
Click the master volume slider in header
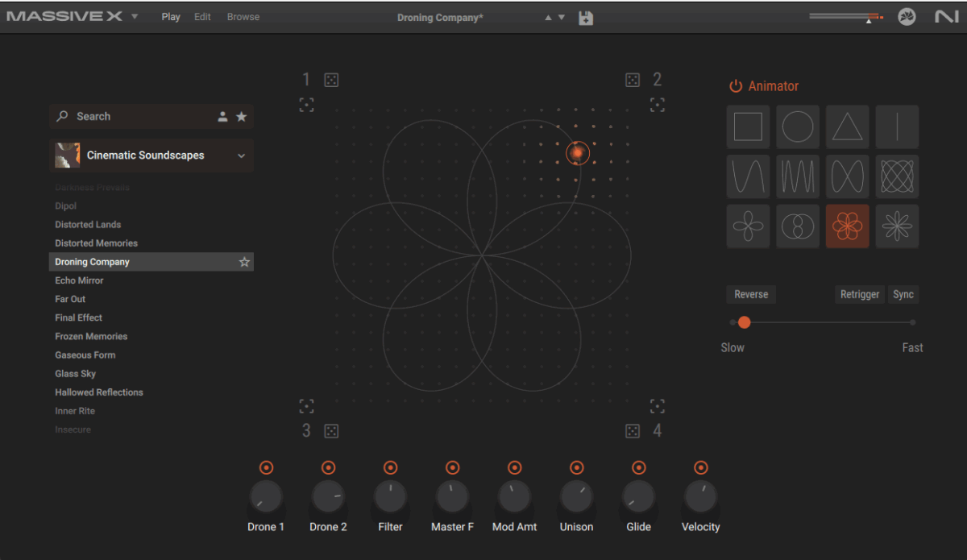tap(846, 16)
